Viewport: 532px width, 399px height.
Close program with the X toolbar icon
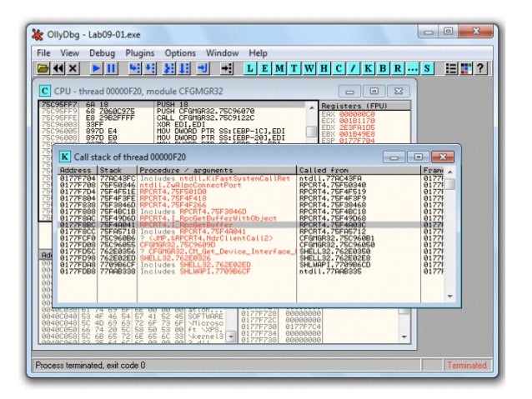(x=73, y=68)
